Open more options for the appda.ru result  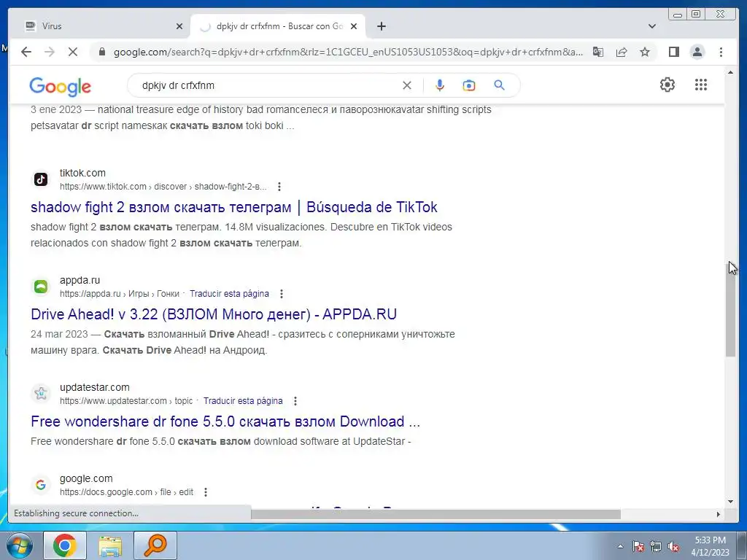[282, 294]
